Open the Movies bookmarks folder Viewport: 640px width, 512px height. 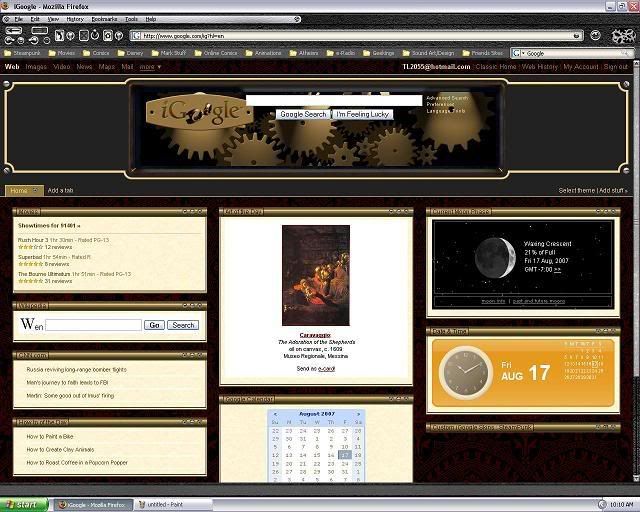click(x=62, y=53)
